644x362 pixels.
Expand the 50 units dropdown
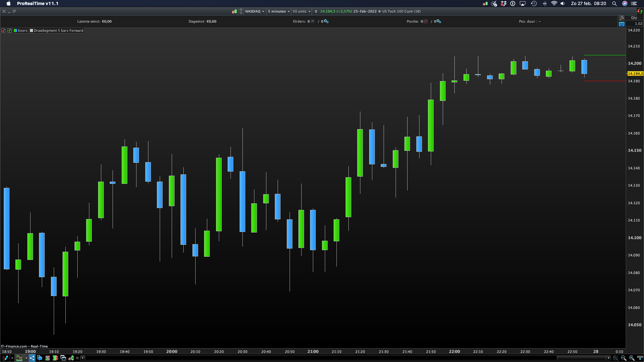(301, 11)
